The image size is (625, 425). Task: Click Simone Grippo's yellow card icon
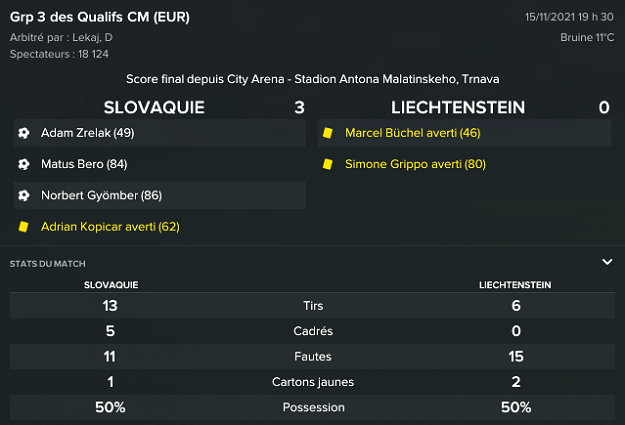(x=327, y=164)
